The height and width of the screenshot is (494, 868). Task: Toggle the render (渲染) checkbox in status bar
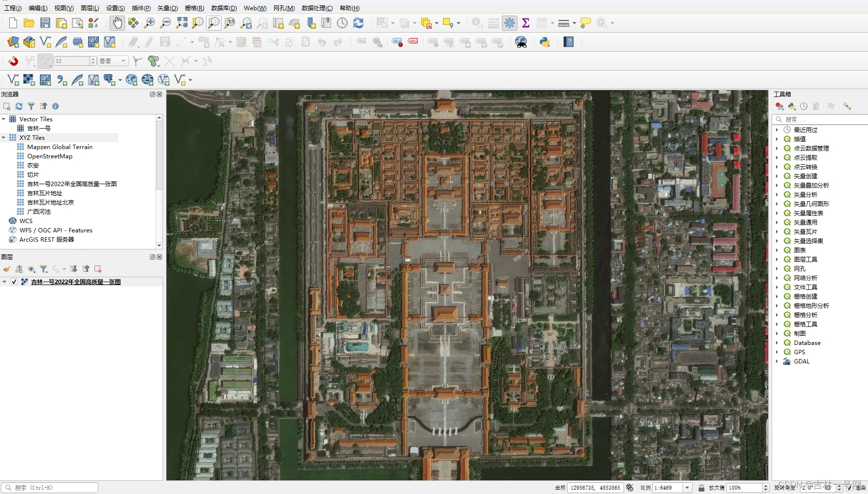click(849, 488)
